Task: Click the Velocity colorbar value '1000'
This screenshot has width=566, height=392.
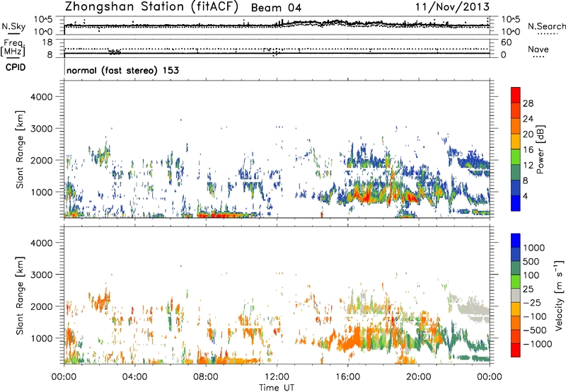Action: (x=534, y=248)
